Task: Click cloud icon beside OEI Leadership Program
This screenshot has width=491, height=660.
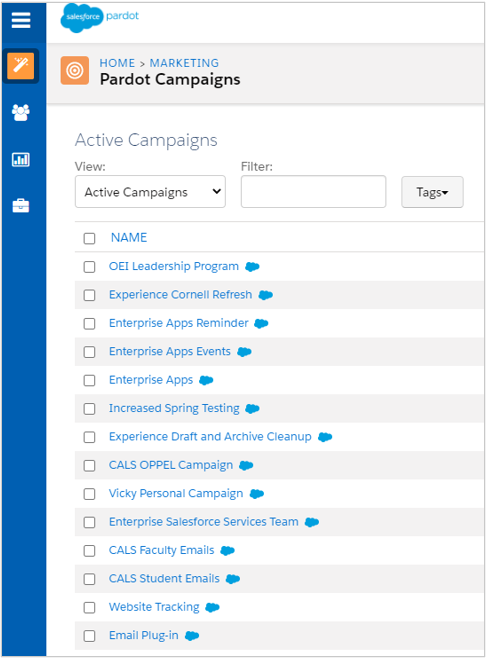Action: [252, 267]
